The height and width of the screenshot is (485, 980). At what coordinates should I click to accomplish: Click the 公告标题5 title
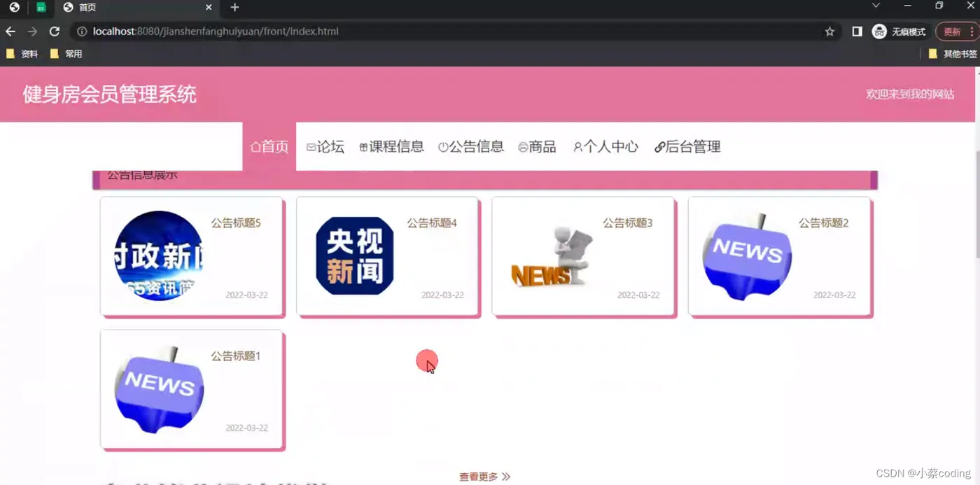click(x=236, y=223)
